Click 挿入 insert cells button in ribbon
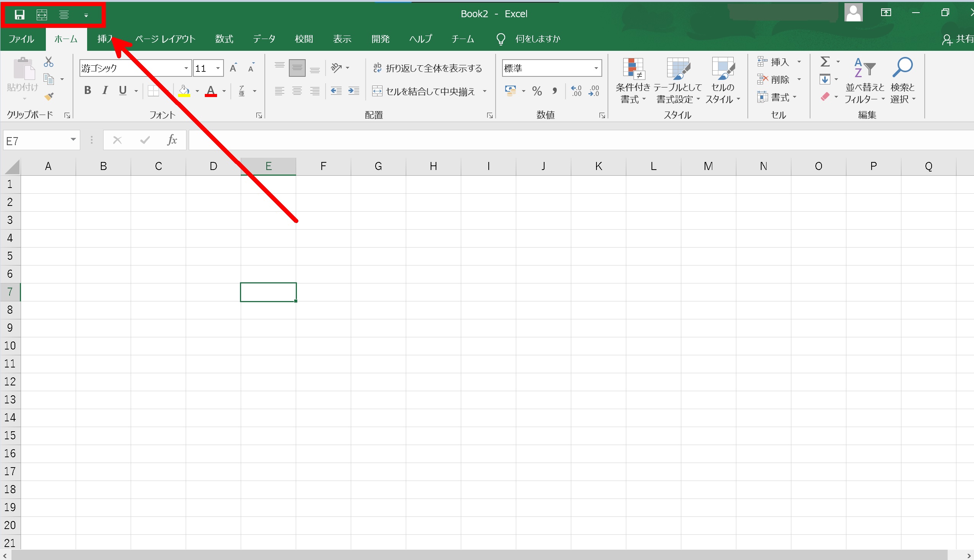The image size is (974, 560). click(x=774, y=62)
